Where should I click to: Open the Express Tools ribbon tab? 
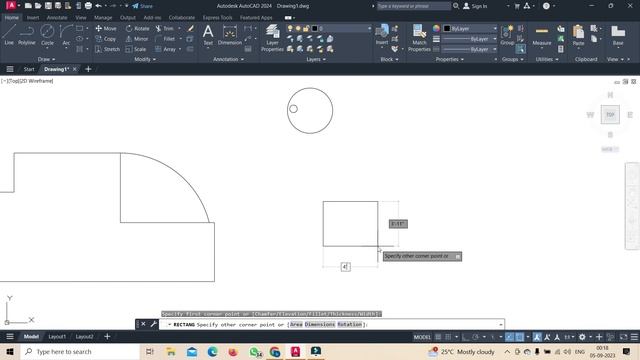(218, 18)
